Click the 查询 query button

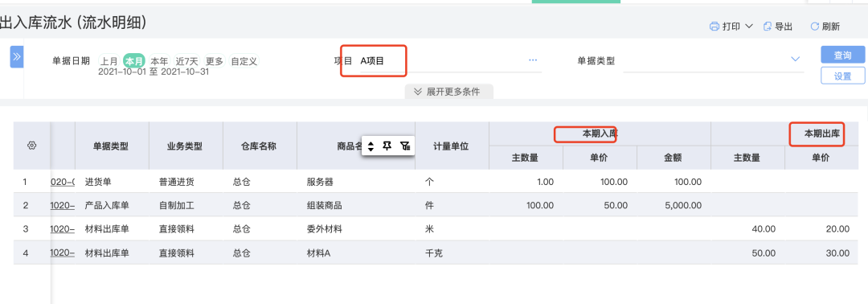[x=842, y=55]
